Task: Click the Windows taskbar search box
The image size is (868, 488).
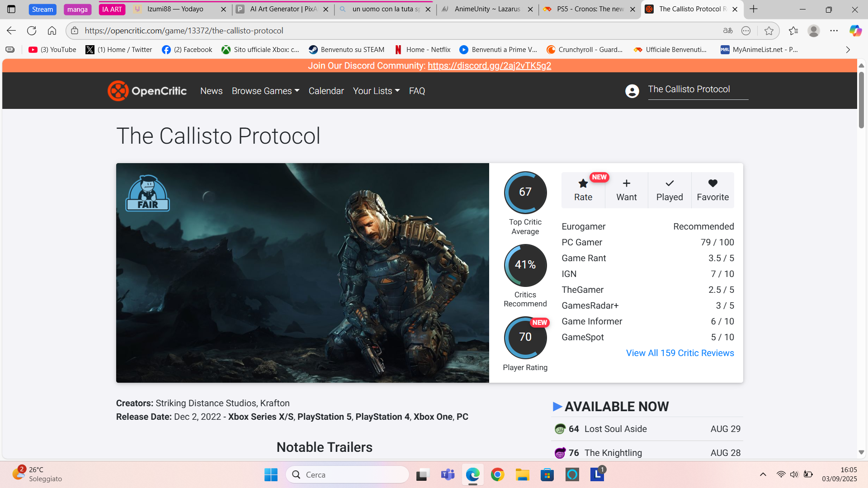Action: [348, 475]
